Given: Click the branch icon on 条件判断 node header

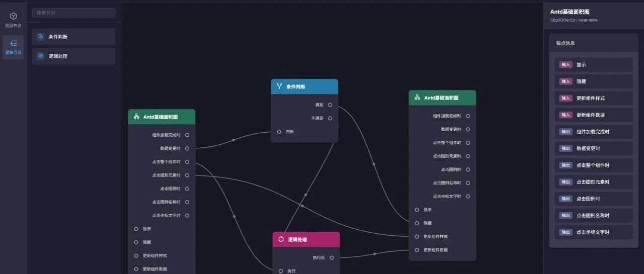Looking at the screenshot, I should pyautogui.click(x=279, y=86).
